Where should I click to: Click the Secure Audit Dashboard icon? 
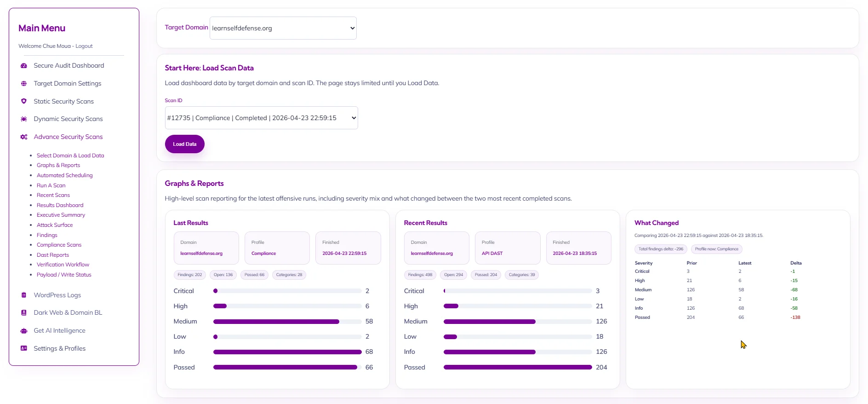pyautogui.click(x=24, y=66)
